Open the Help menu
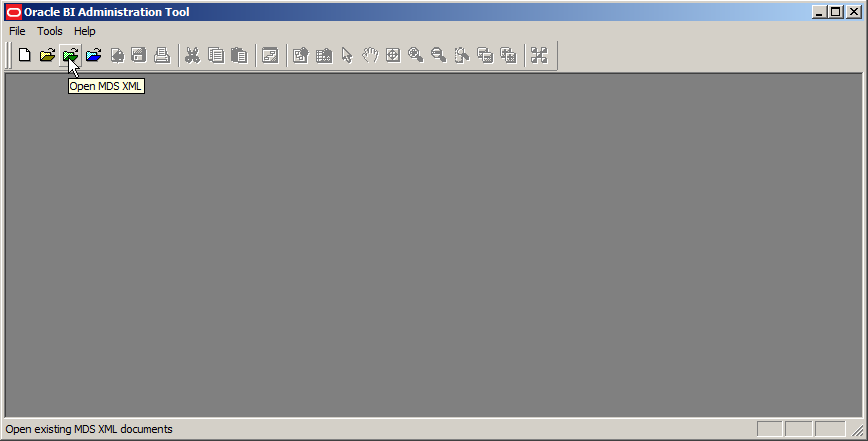 pos(85,31)
